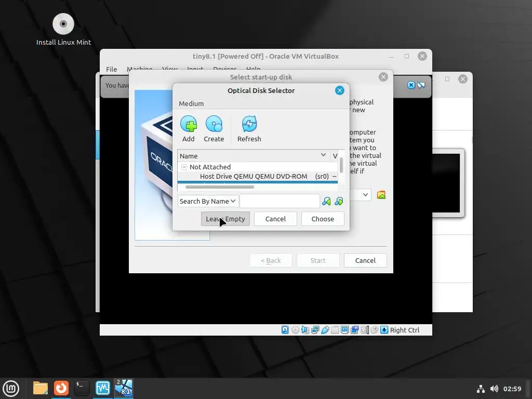Click the Choose button

pos(323,219)
